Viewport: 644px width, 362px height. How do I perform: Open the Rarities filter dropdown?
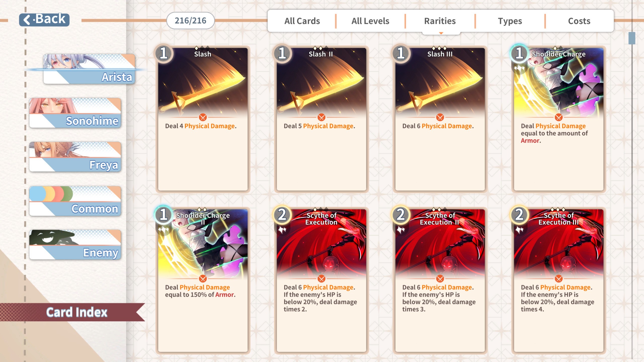click(x=440, y=21)
